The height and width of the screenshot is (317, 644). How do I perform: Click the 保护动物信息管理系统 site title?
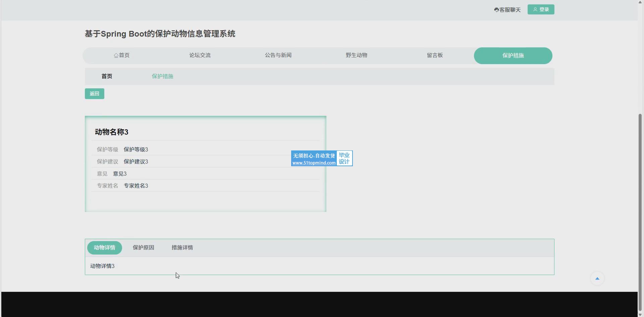(160, 34)
